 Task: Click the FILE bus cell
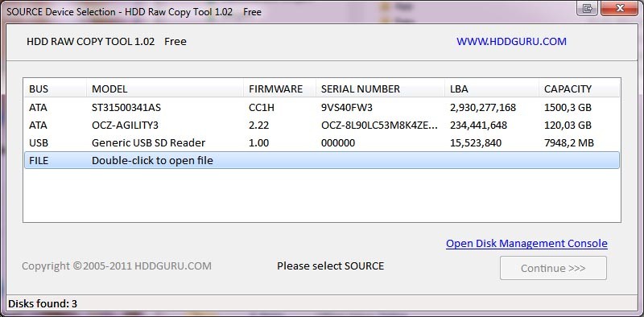coord(39,160)
